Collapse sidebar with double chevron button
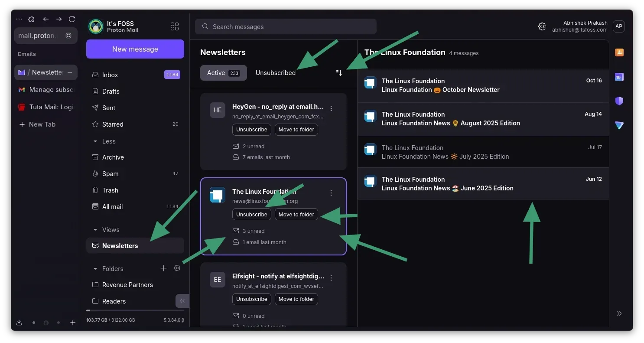 tap(182, 301)
